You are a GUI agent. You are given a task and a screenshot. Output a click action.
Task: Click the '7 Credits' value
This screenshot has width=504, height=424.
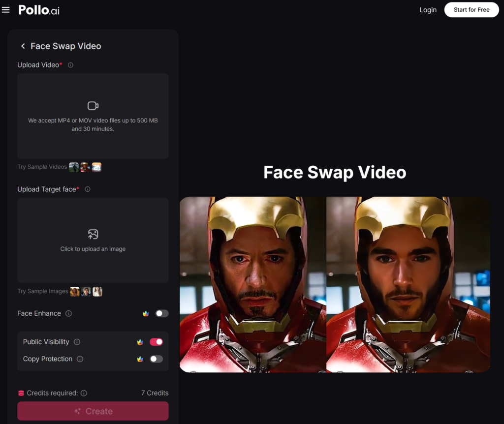click(155, 393)
